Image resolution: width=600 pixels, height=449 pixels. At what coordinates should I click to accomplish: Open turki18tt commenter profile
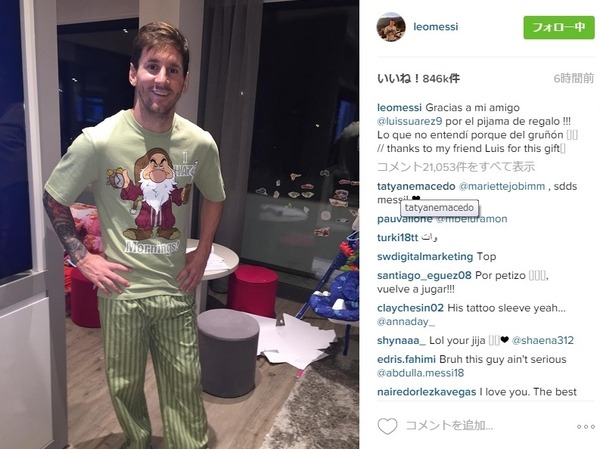[x=397, y=238]
